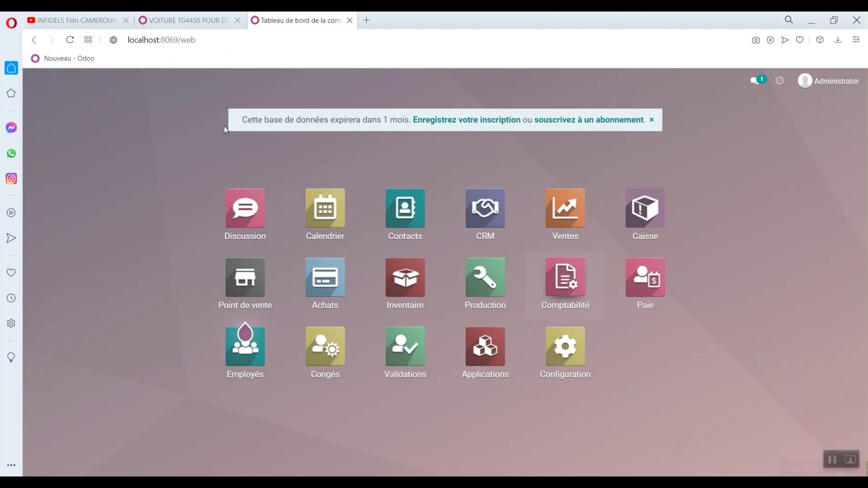Open the downloads panel in toolbar
The height and width of the screenshot is (488, 868).
(x=838, y=40)
